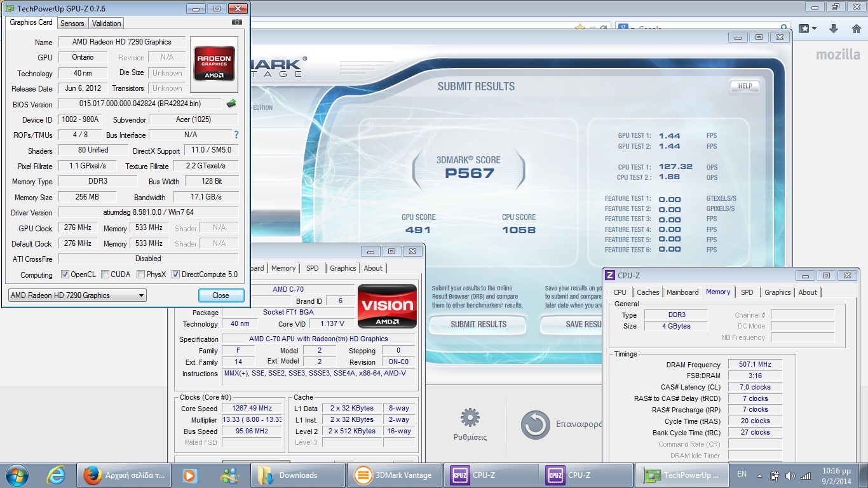Screen dimensions: 868x488
Task: Toggle the CUDA checkbox
Action: (105, 274)
